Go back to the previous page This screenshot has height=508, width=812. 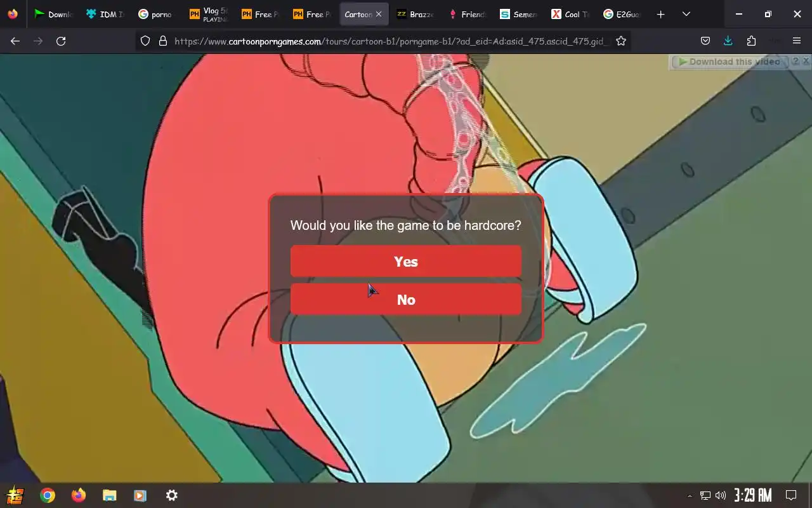click(x=15, y=41)
